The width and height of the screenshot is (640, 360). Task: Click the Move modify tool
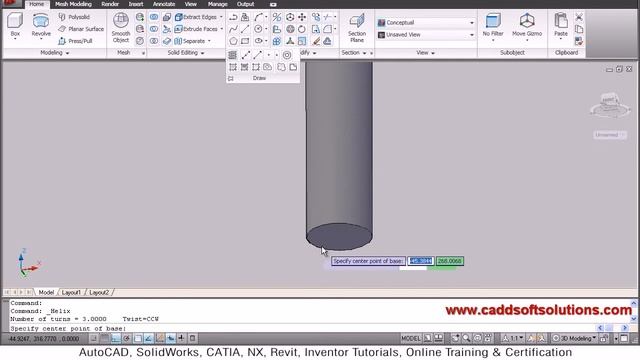click(302, 17)
